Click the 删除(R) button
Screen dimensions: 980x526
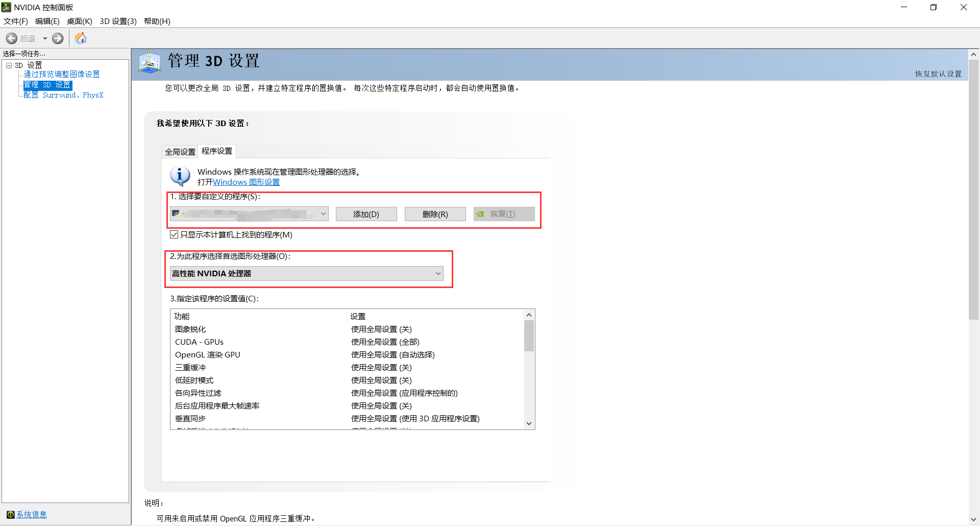click(435, 213)
